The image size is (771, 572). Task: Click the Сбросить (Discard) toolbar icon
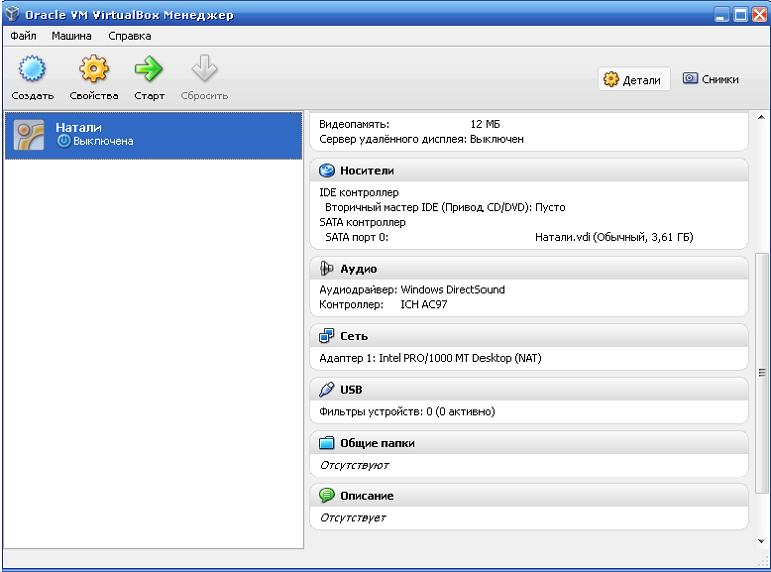[x=204, y=69]
